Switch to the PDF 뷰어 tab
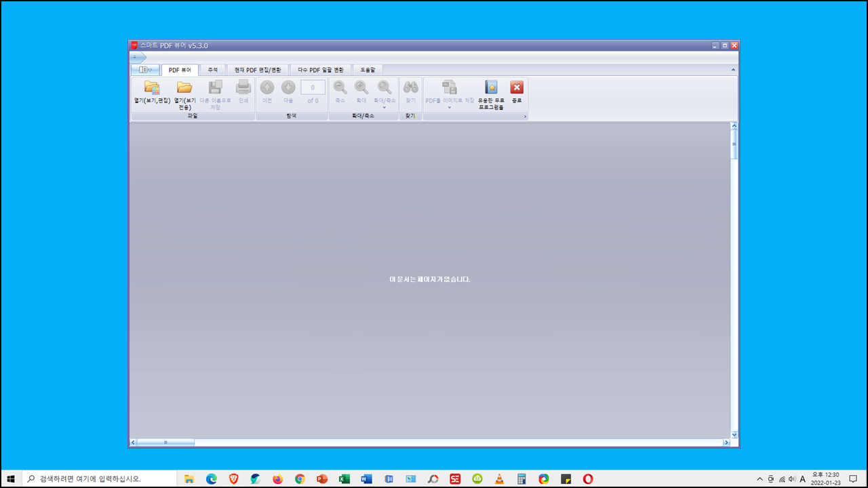Viewport: 868px width, 488px height. [180, 70]
